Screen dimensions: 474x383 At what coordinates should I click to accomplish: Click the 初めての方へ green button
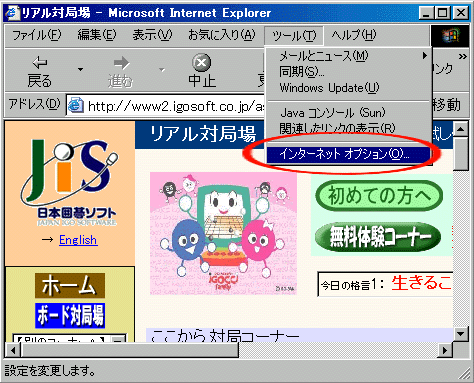click(379, 196)
